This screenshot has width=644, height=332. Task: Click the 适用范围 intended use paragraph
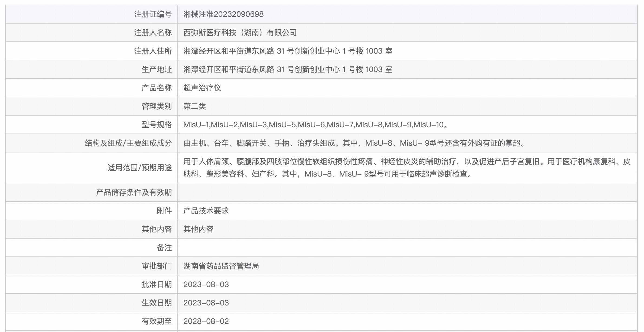(x=406, y=168)
